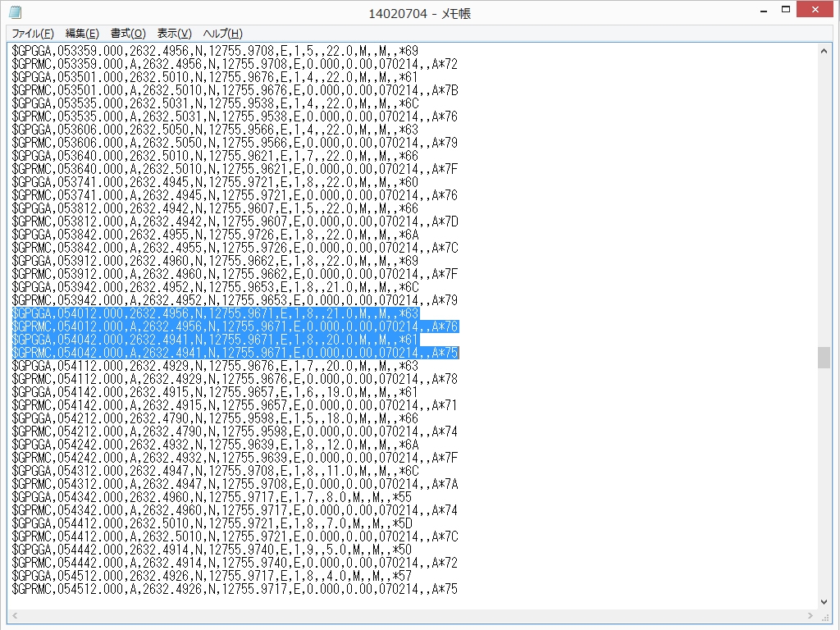Click the vertical scrollbar down arrow

pyautogui.click(x=824, y=602)
